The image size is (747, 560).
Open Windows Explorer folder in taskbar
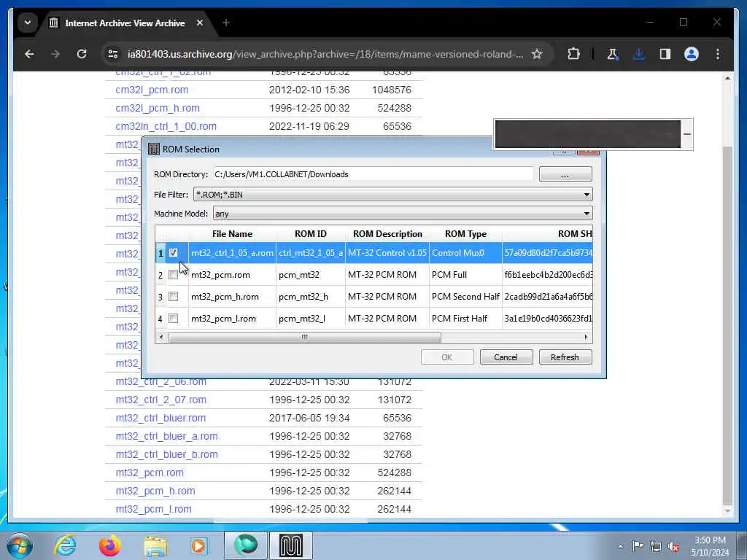pyautogui.click(x=155, y=545)
